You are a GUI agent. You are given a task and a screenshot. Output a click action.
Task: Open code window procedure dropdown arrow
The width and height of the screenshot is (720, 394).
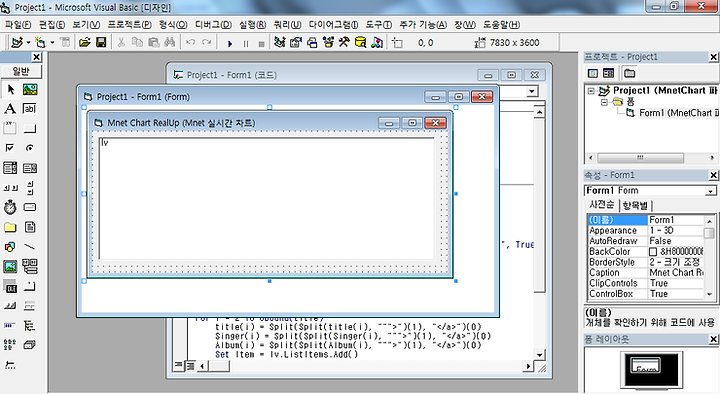coord(532,91)
